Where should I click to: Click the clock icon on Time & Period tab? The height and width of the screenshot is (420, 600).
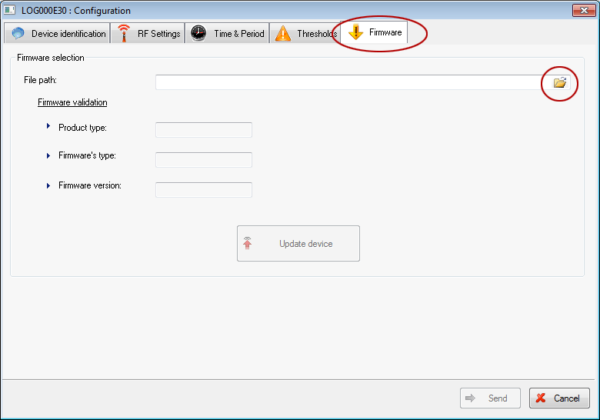click(198, 33)
